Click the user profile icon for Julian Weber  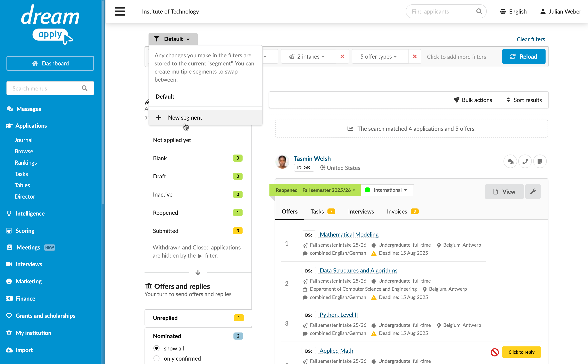pos(543,11)
